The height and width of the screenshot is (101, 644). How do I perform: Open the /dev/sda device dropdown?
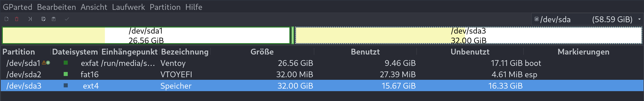tap(587, 19)
